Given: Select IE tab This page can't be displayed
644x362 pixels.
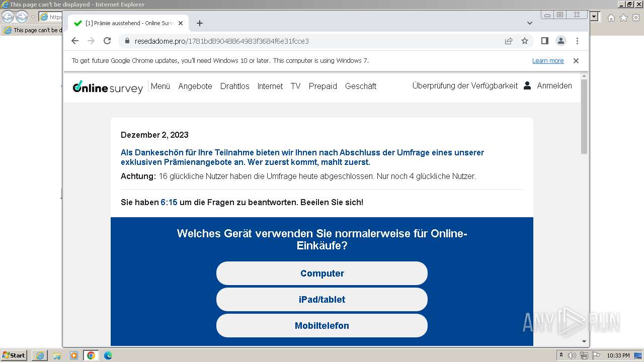Looking at the screenshot, I should tap(33, 30).
